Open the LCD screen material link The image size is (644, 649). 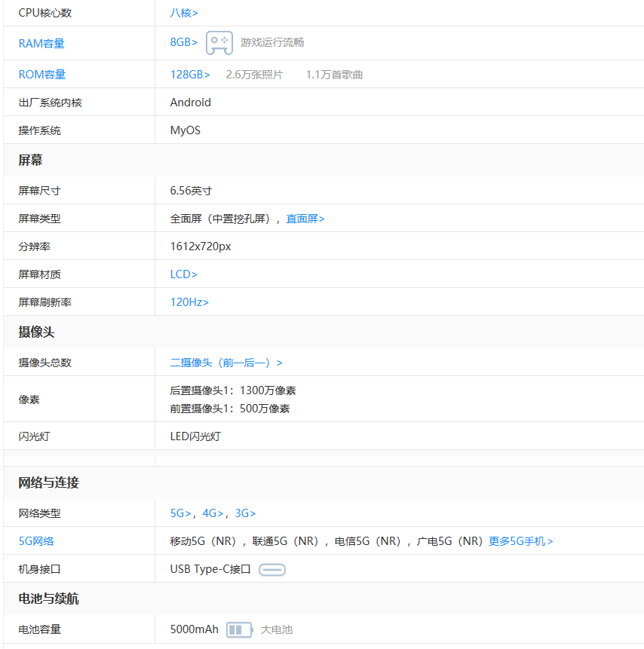[x=183, y=274]
